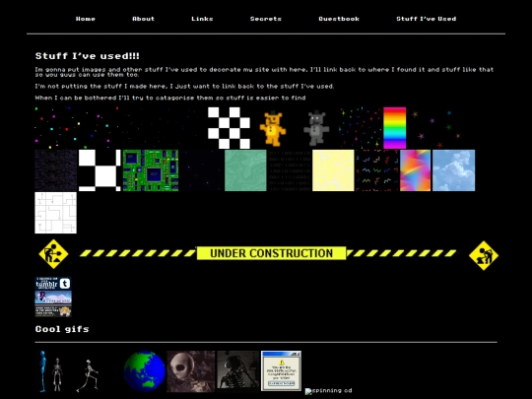The width and height of the screenshot is (532, 399).
Task: Click the rainbow sparkle crosses tile
Action: (360, 128)
